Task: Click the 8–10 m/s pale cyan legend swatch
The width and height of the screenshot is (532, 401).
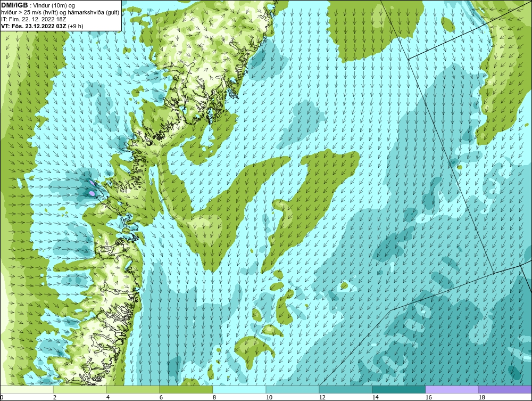Action: click(239, 389)
